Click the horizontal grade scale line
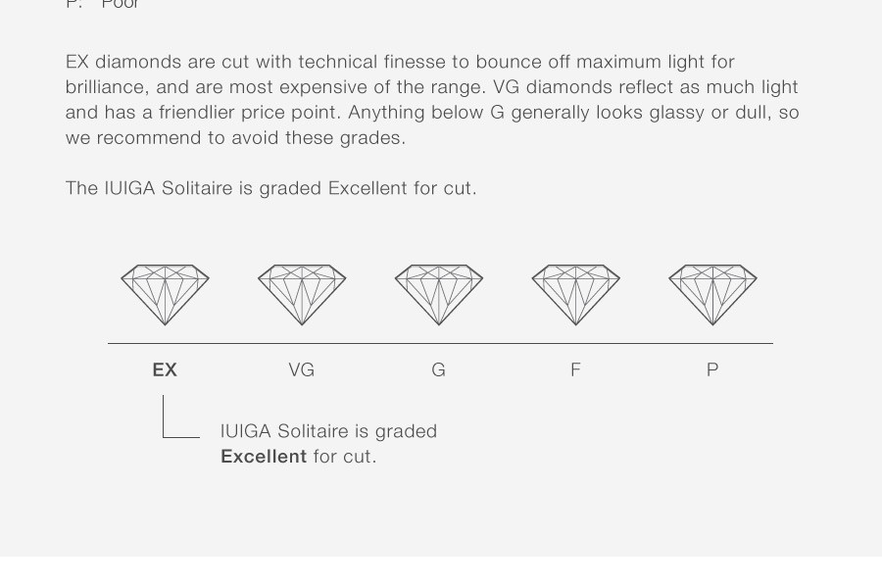This screenshot has width=882, height=588. tap(440, 343)
